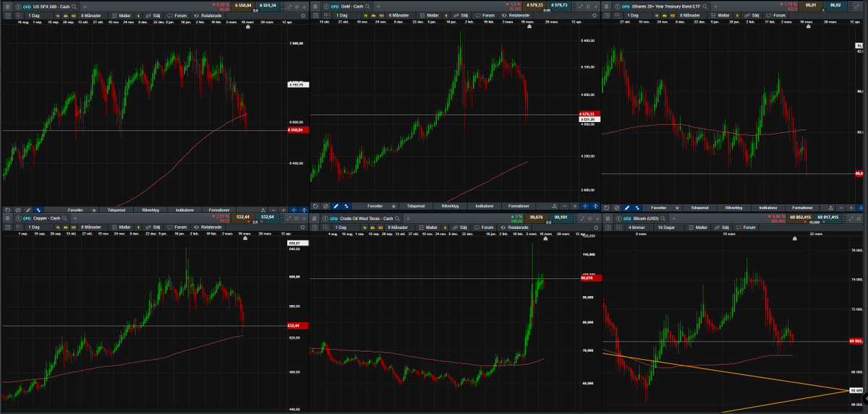Add a new tab next to iShares Treasury Bond ETF
The width and height of the screenshot is (868, 414).
pyautogui.click(x=715, y=7)
